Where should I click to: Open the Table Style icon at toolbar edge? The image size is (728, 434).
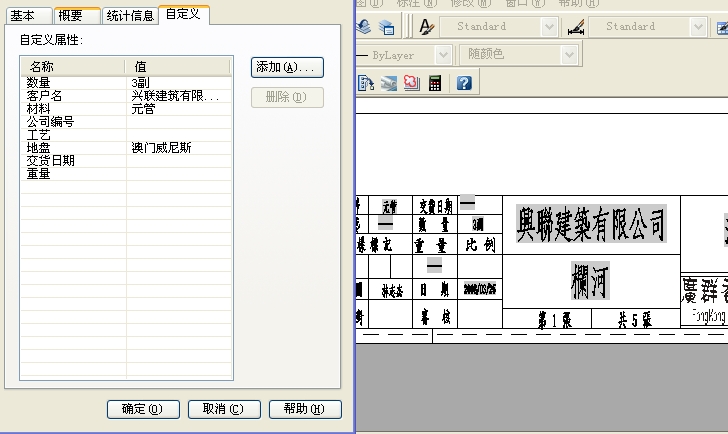pyautogui.click(x=722, y=27)
